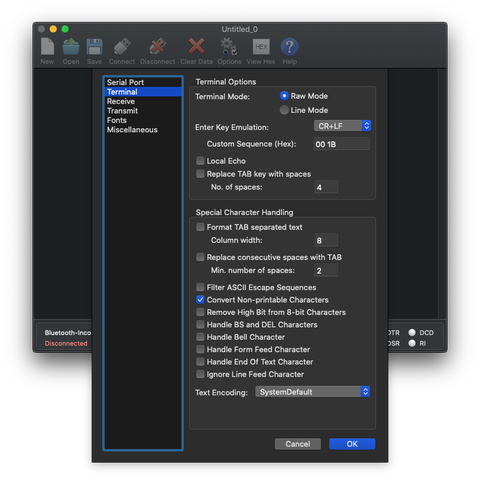Click Min. number of spaces field
The height and width of the screenshot is (478, 480).
tap(326, 270)
